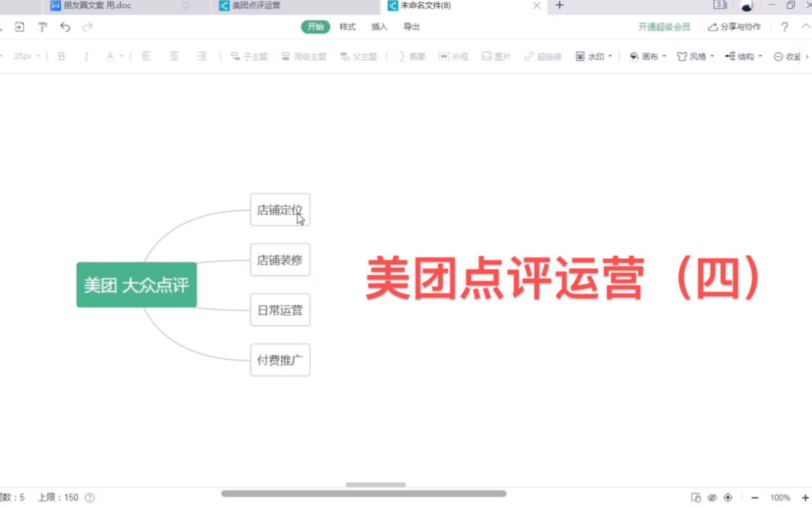812x508 pixels.
Task: Click the save/export box icon near undo
Action: 19,27
